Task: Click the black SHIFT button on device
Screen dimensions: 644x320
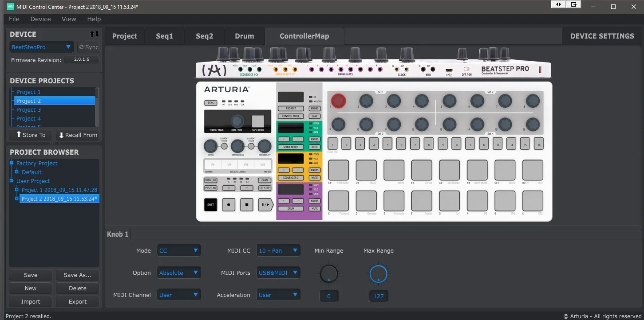Action: tap(210, 205)
